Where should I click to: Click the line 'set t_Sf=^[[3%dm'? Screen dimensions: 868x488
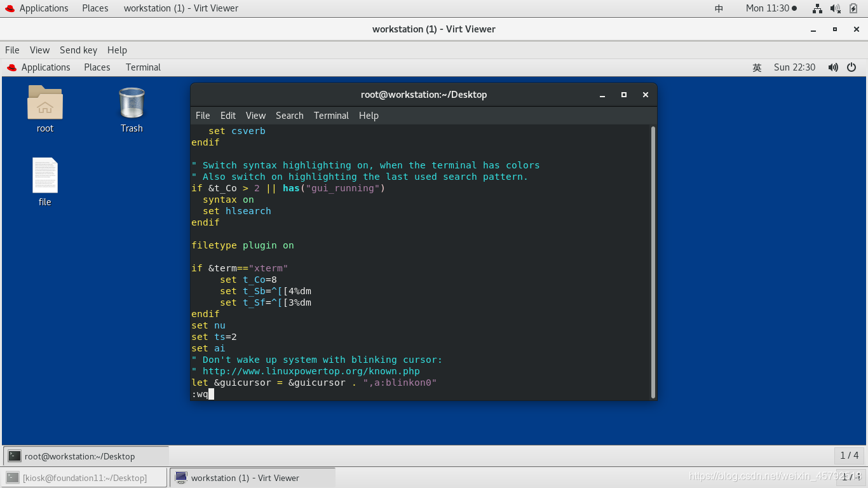pyautogui.click(x=266, y=302)
